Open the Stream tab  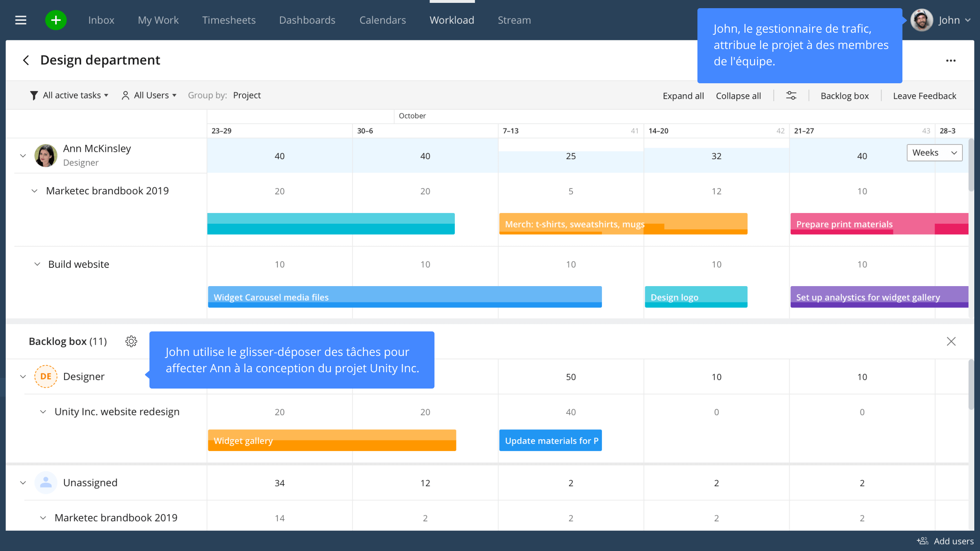[x=514, y=20]
